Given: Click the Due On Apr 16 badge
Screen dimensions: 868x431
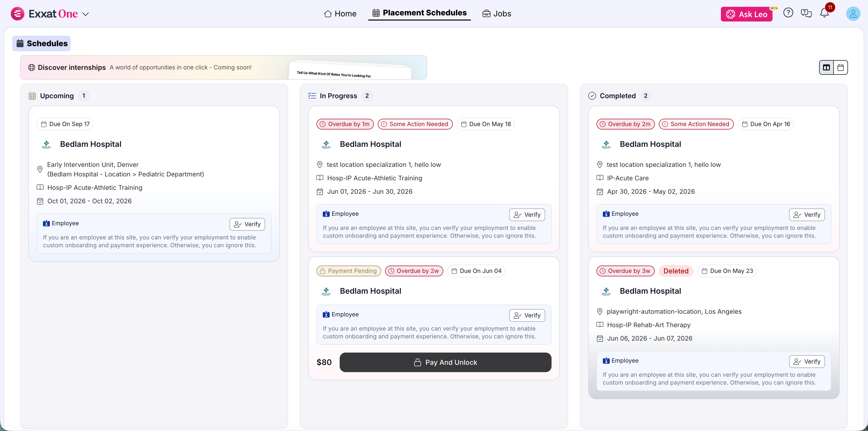Looking at the screenshot, I should [x=766, y=124].
